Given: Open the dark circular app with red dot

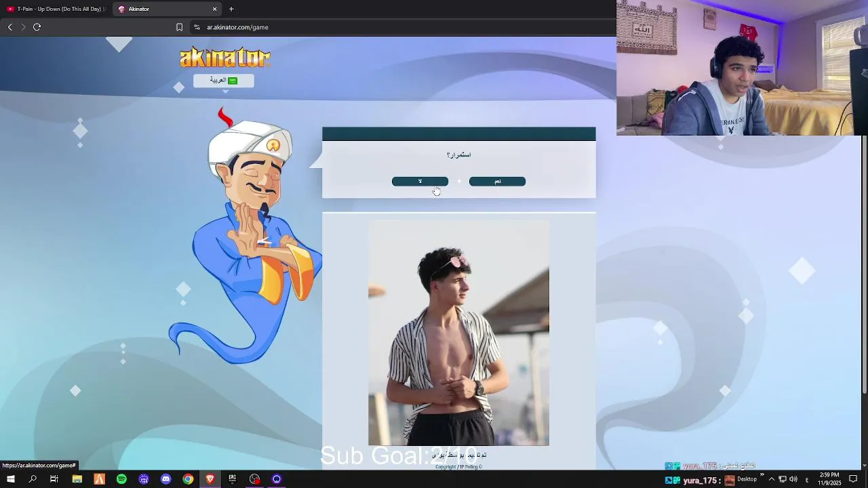Looking at the screenshot, I should pos(254,479).
